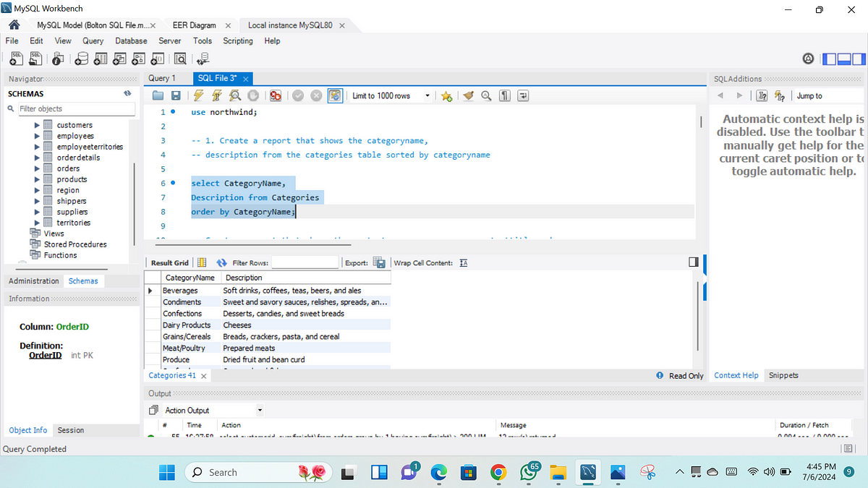Open Export recordset to file icon
Viewport: 868px width, 488px height.
click(378, 263)
